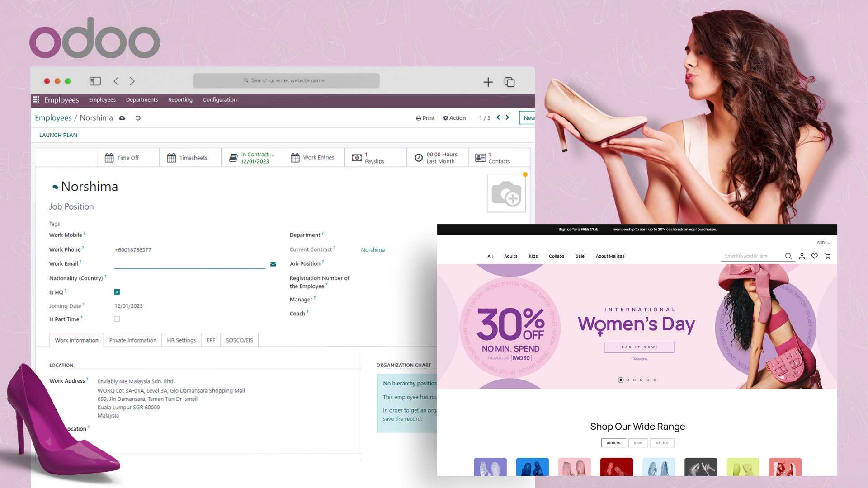Uncheck the Is HQ checkbox
The height and width of the screenshot is (488, 868).
point(117,292)
